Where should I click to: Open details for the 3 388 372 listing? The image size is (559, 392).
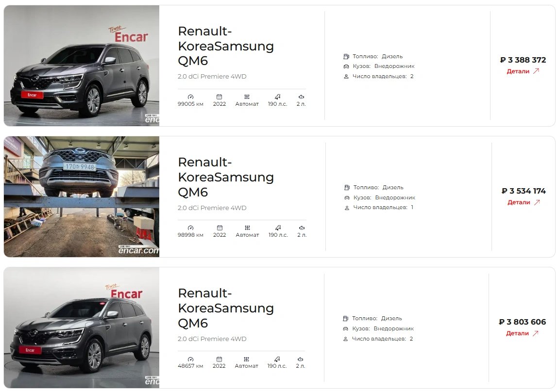pos(522,71)
